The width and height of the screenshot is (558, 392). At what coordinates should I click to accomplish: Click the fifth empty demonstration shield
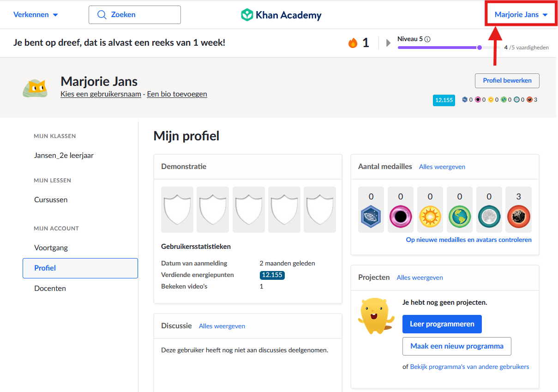click(x=320, y=209)
